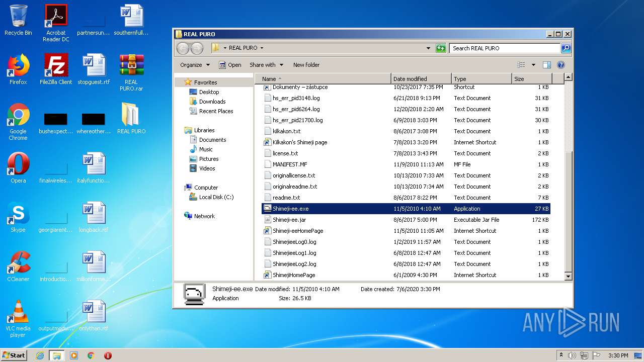Open address bar history dropdown arrow
This screenshot has height=362, width=644.
428,48
